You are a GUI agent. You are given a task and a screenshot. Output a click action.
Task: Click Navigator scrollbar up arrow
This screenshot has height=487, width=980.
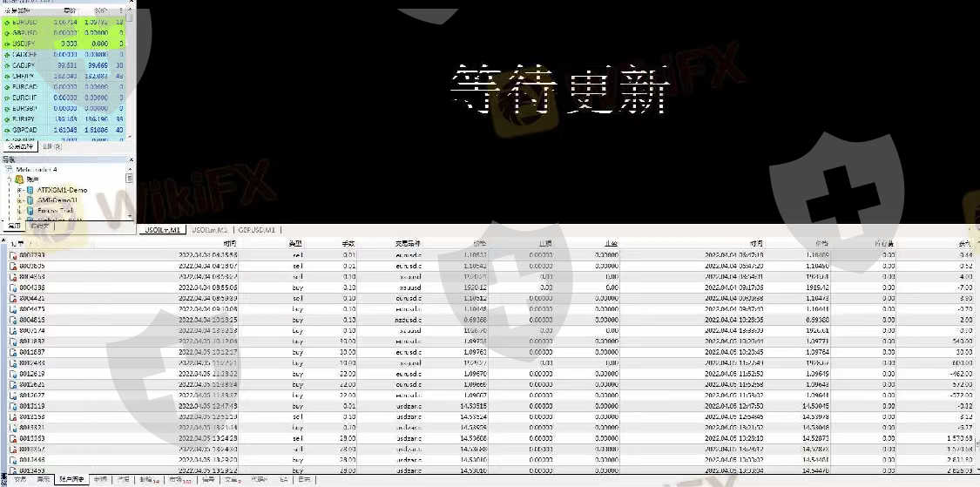pyautogui.click(x=130, y=169)
